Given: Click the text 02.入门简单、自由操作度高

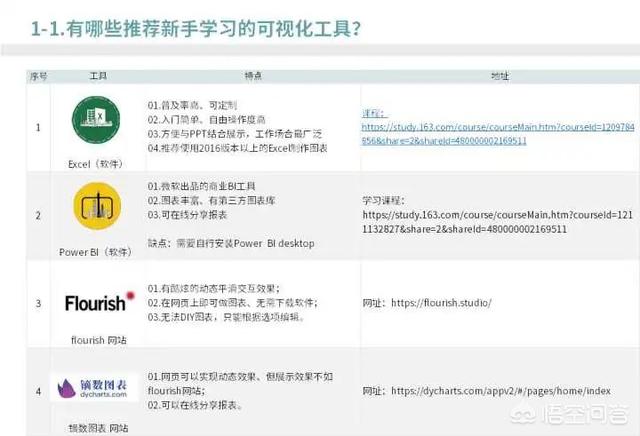Looking at the screenshot, I should [207, 120].
